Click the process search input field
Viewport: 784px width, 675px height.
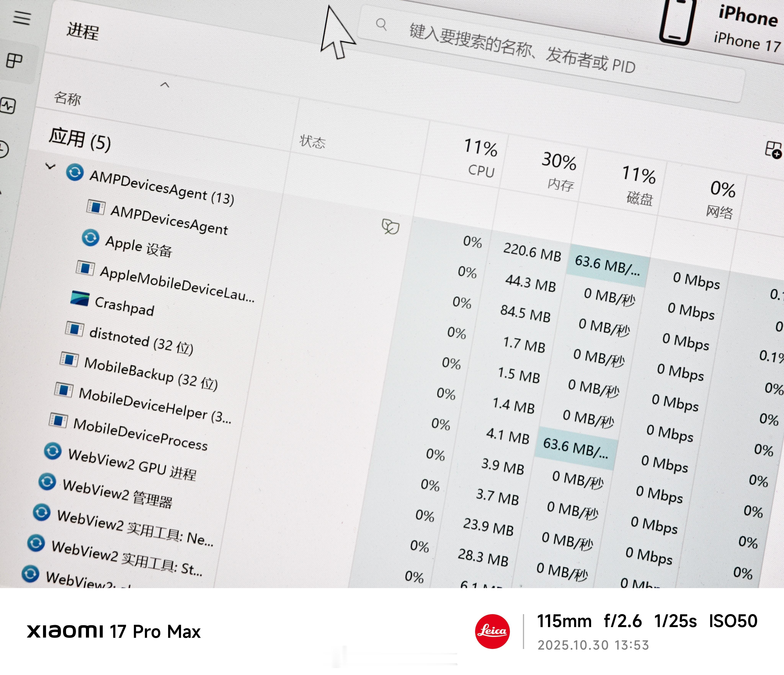tap(522, 48)
